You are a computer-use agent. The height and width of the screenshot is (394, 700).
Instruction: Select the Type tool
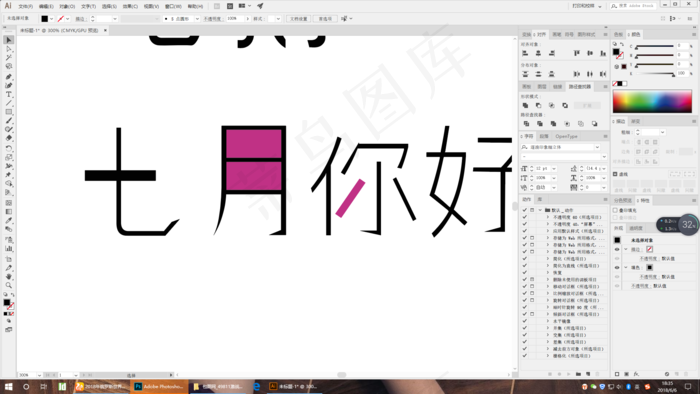(8, 94)
